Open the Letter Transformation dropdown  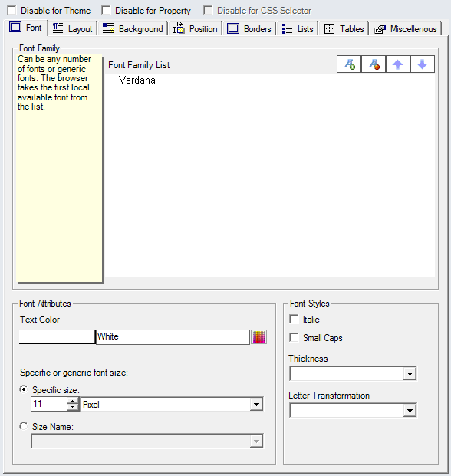pos(353,410)
